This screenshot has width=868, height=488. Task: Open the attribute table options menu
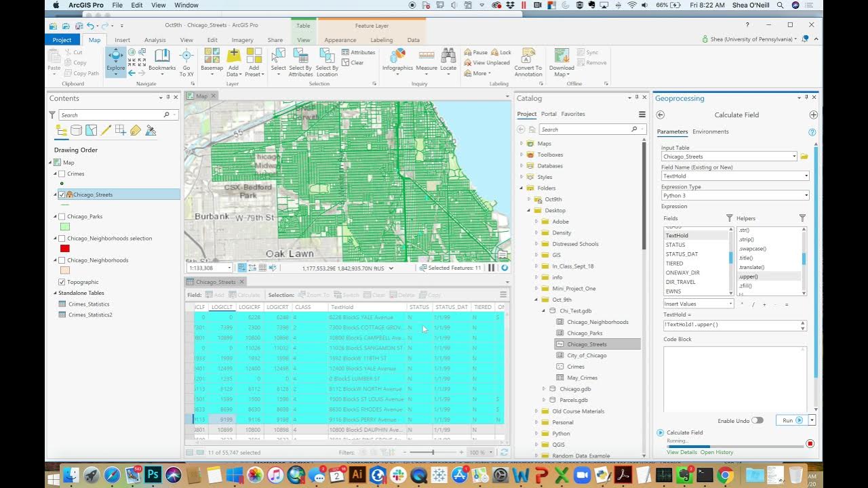pos(503,295)
